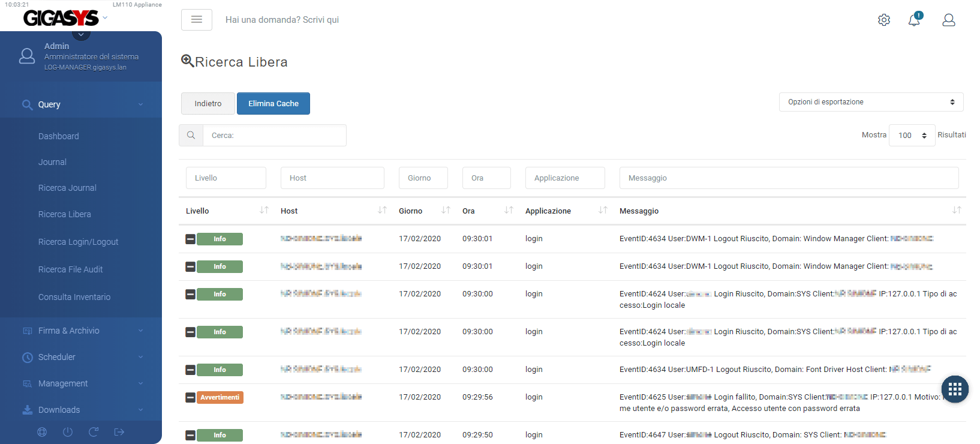The width and height of the screenshot is (980, 444).
Task: Click the hamburger menu button
Action: tap(196, 20)
